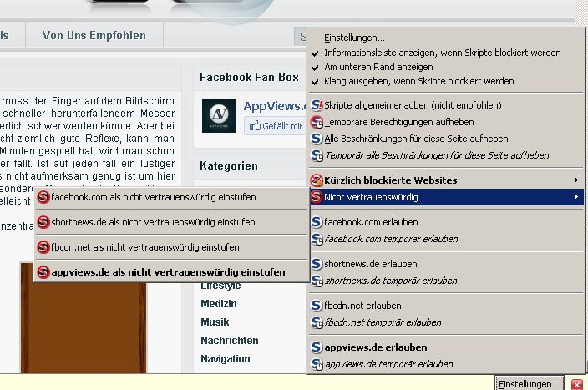Click the S icon next to 'facebook.com erlauben'
The width and height of the screenshot is (588, 390).
coord(317,222)
